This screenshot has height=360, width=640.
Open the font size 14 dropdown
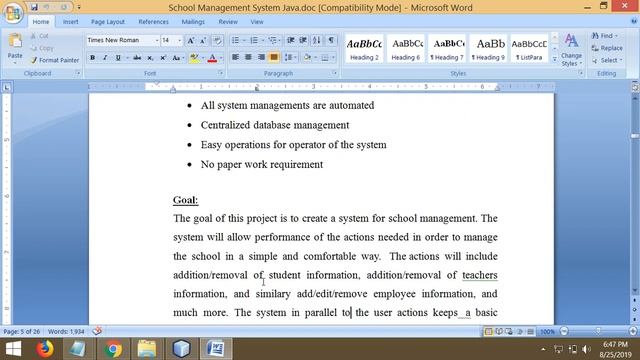tap(180, 40)
